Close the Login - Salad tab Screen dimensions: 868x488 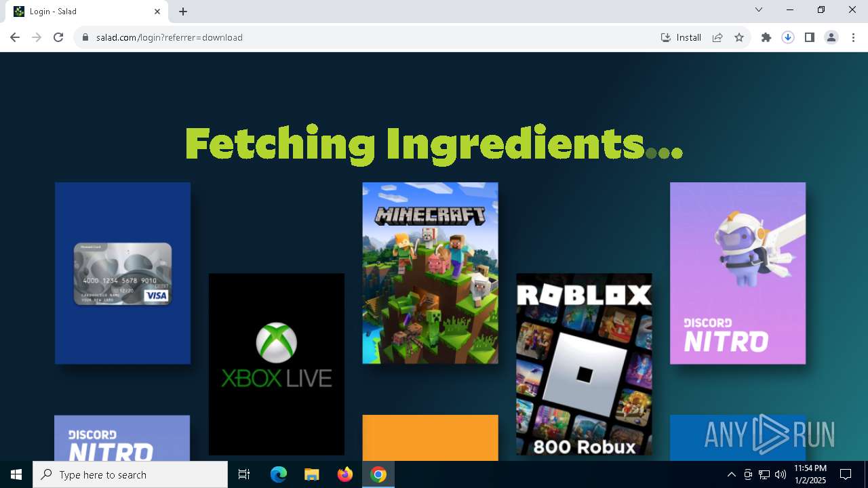157,12
